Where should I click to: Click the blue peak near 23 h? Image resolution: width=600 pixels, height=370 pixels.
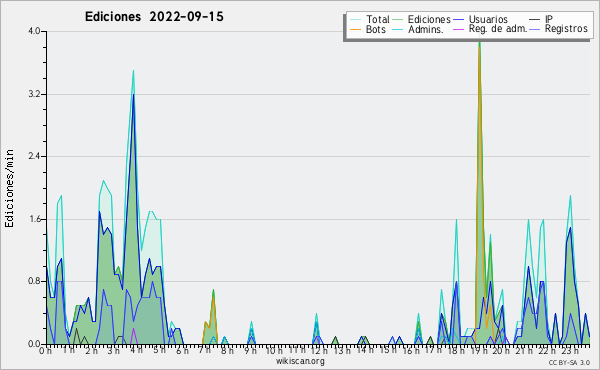tap(571, 228)
